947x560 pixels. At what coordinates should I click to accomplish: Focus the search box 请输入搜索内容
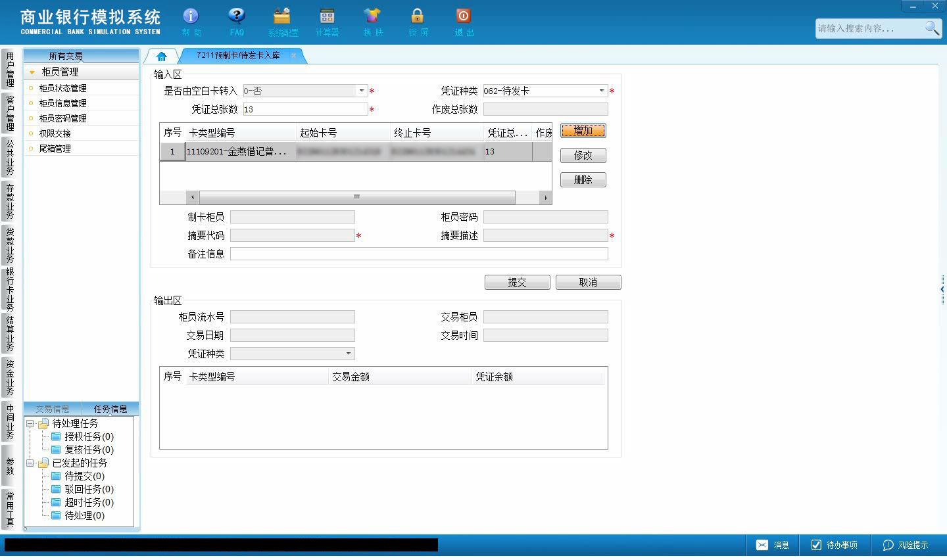869,28
